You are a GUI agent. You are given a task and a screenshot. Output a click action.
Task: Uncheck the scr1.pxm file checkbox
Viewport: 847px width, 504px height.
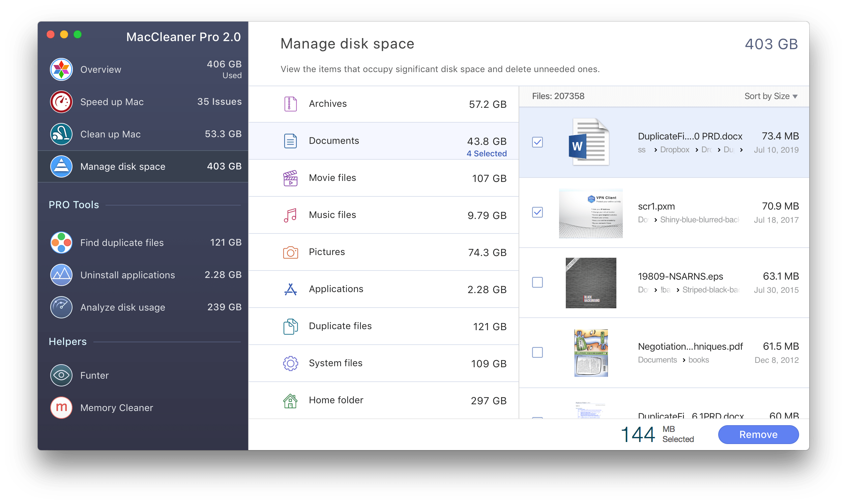pos(537,212)
